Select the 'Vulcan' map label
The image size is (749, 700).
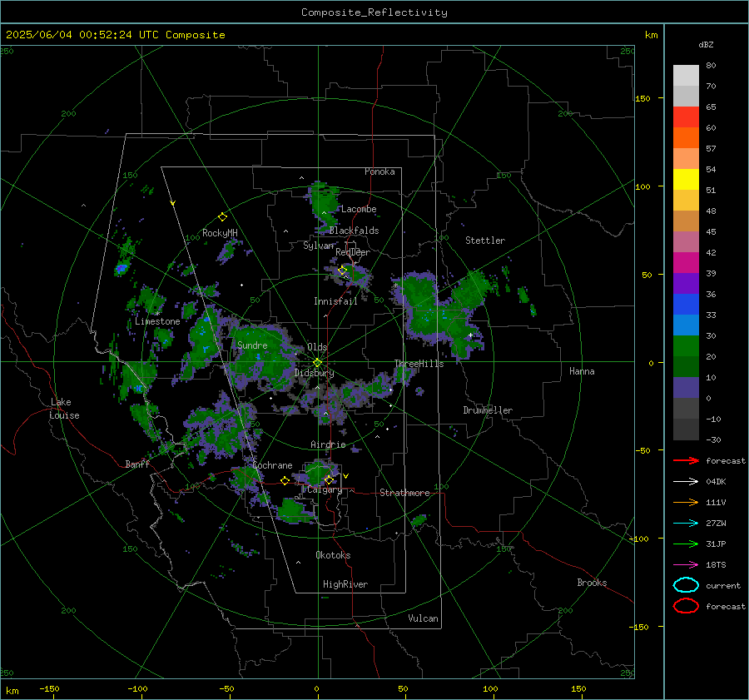pyautogui.click(x=424, y=618)
